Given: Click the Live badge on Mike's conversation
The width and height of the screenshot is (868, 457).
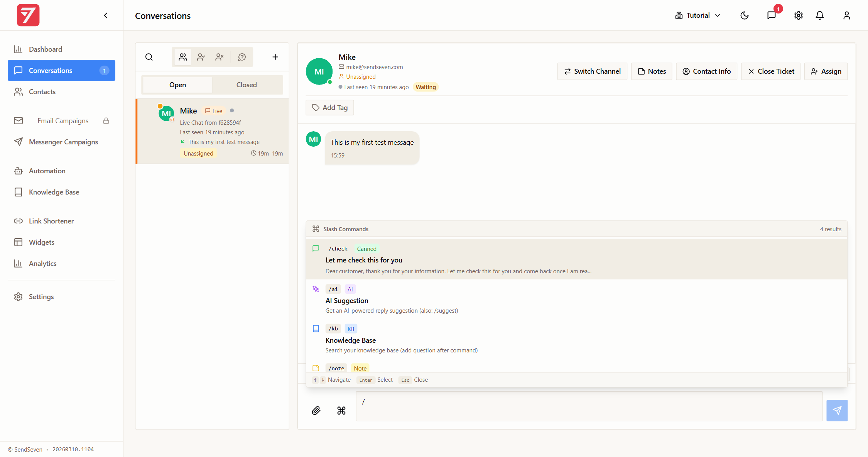Looking at the screenshot, I should [214, 111].
